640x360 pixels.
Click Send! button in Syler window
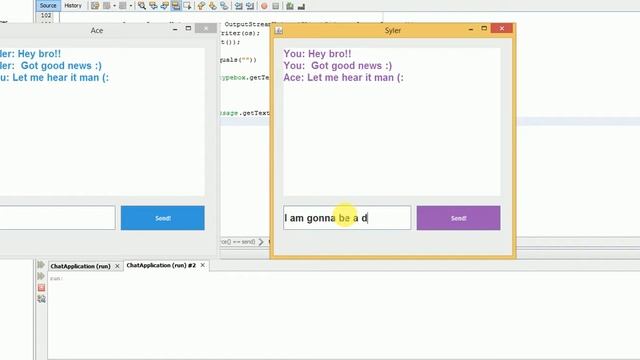[458, 218]
